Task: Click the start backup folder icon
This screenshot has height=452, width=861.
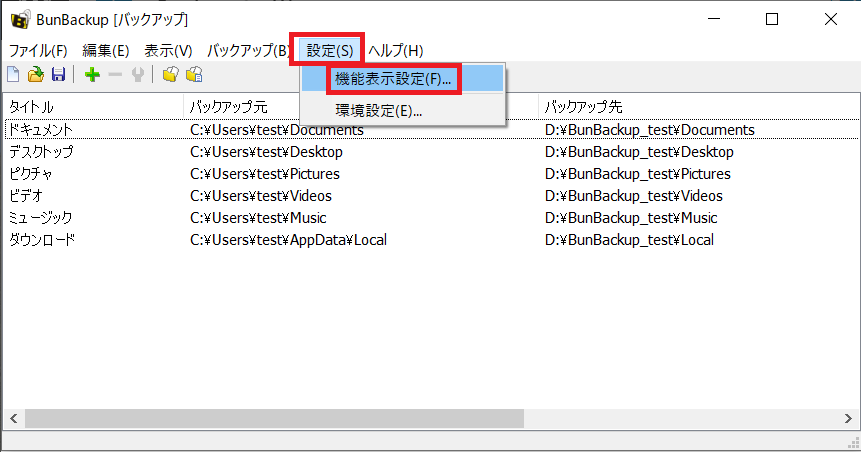Action: click(171, 74)
